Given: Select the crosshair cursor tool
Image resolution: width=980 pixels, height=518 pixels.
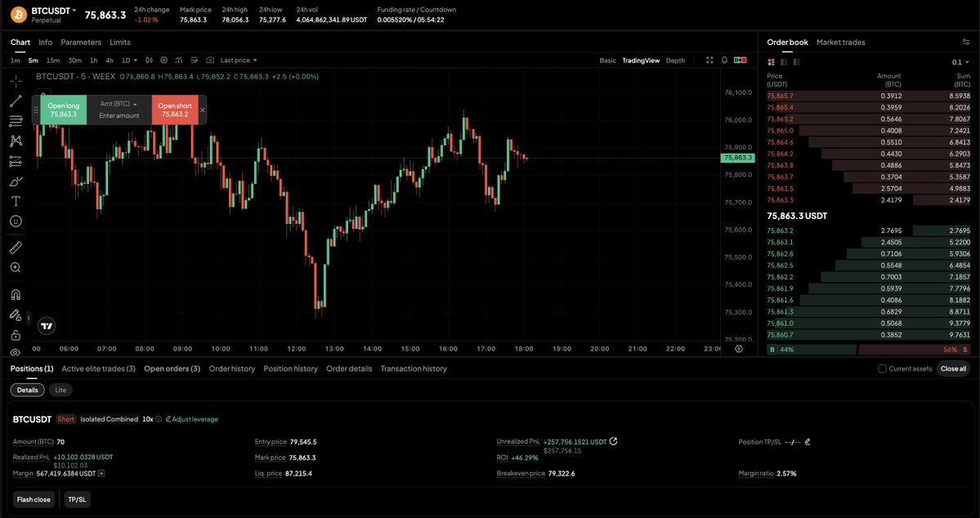Looking at the screenshot, I should point(16,81).
